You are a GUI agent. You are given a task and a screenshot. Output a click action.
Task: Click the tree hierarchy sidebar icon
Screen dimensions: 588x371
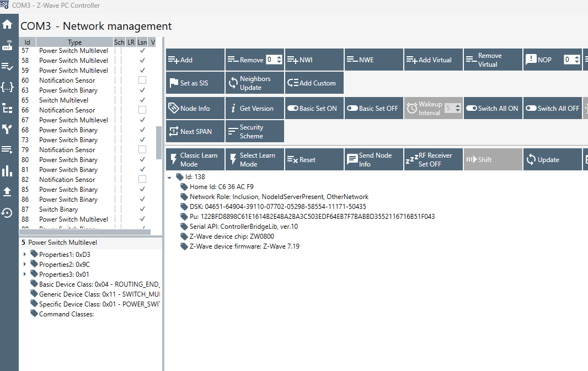tap(7, 109)
